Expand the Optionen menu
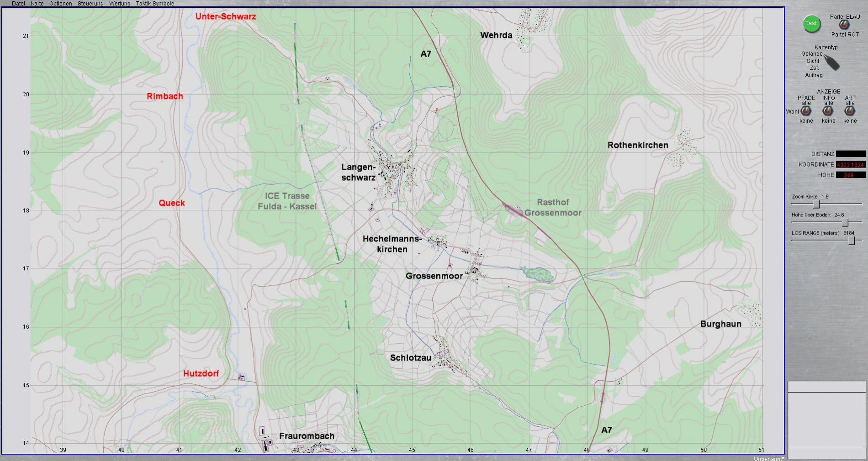Screen dimensions: 868x461 point(60,4)
